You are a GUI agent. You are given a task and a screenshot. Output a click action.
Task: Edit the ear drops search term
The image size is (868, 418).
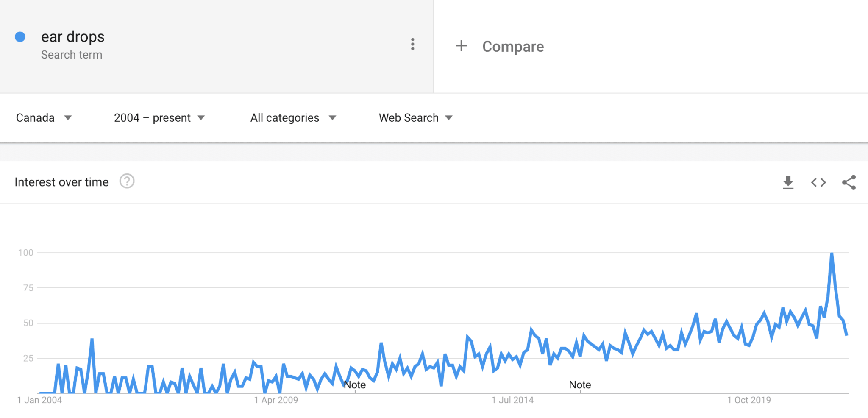(x=73, y=37)
